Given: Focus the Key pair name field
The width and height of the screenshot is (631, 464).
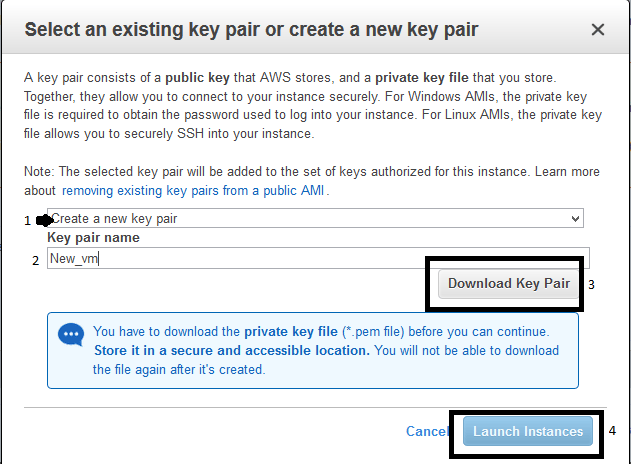Looking at the screenshot, I should pos(318,259).
